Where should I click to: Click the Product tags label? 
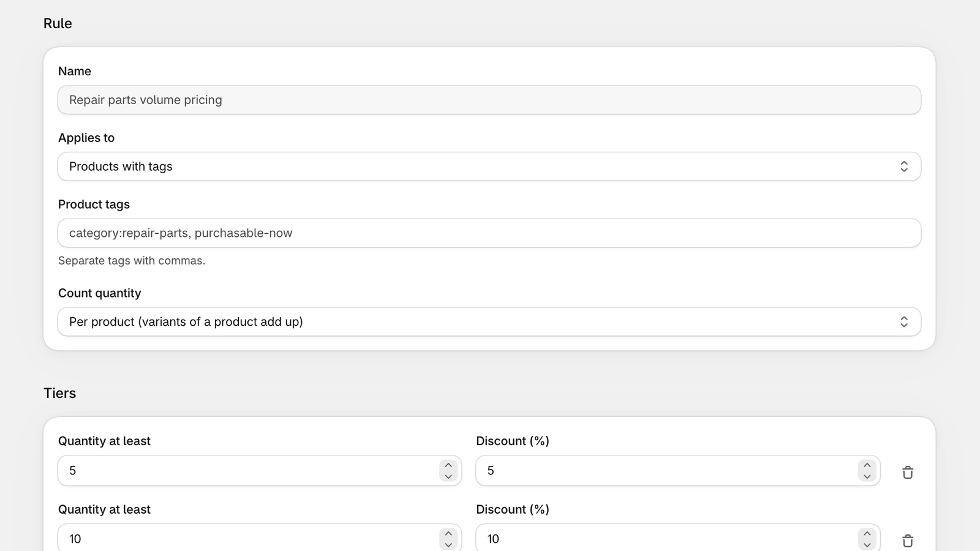[x=94, y=204]
